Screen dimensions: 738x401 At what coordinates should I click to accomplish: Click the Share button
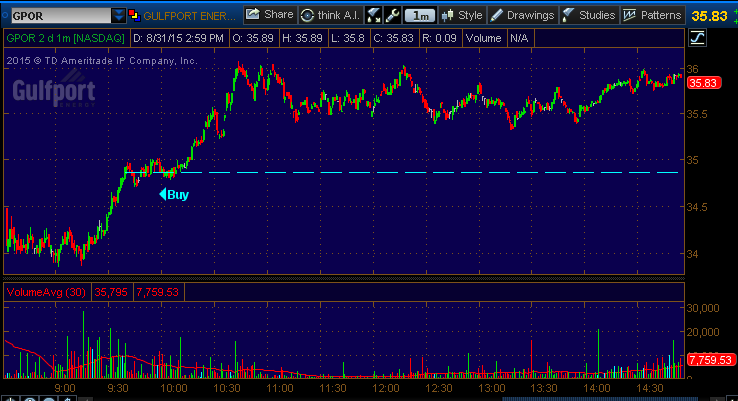(x=270, y=15)
